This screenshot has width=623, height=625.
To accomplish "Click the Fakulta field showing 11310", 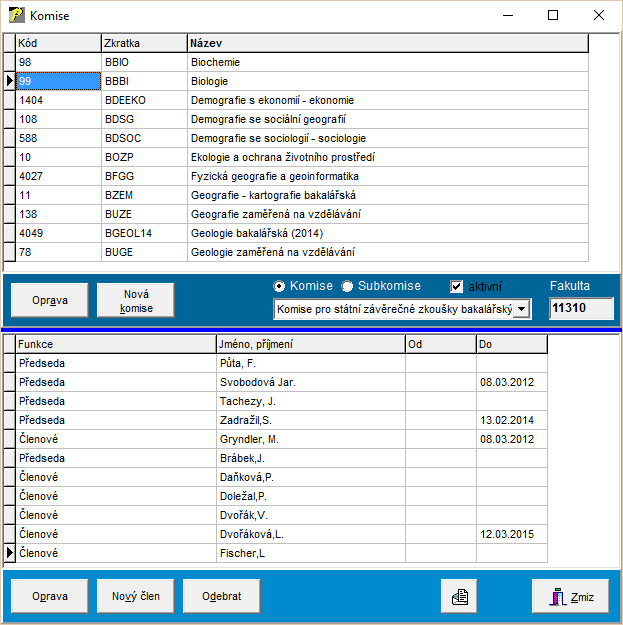I will [x=582, y=309].
